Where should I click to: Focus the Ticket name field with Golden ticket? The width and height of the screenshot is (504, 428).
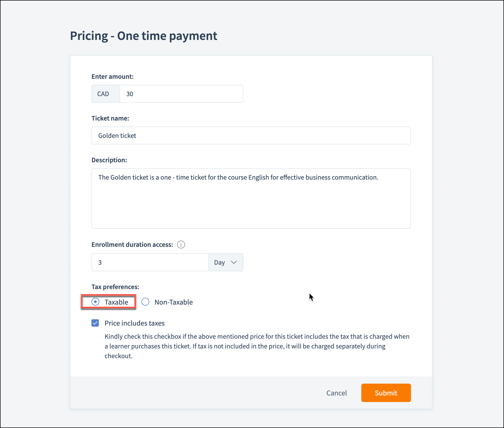251,135
